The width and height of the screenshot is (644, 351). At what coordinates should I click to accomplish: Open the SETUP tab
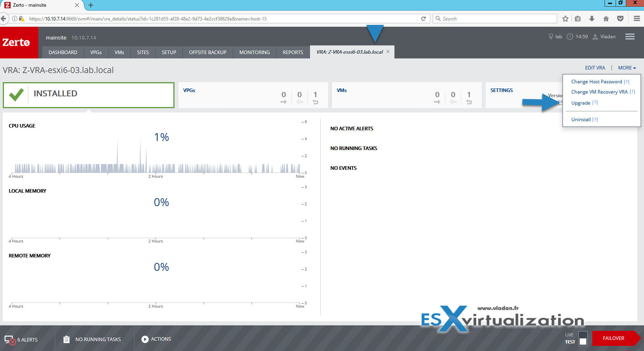point(169,52)
